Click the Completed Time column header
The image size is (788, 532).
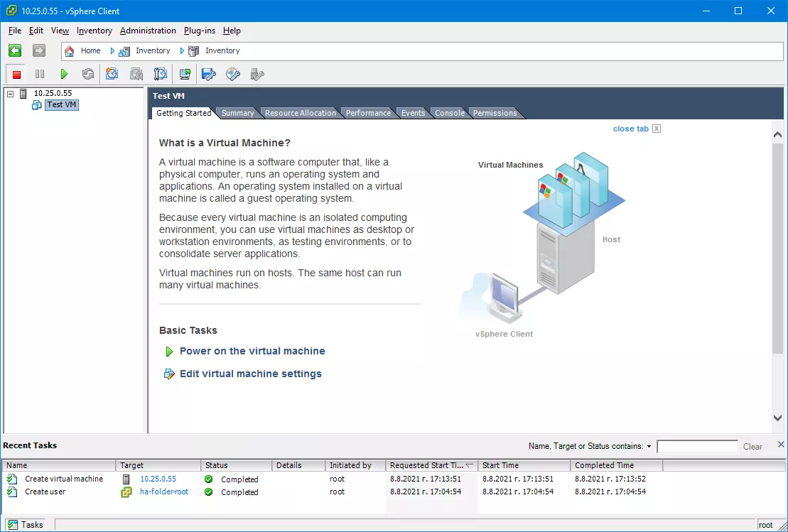point(617,466)
